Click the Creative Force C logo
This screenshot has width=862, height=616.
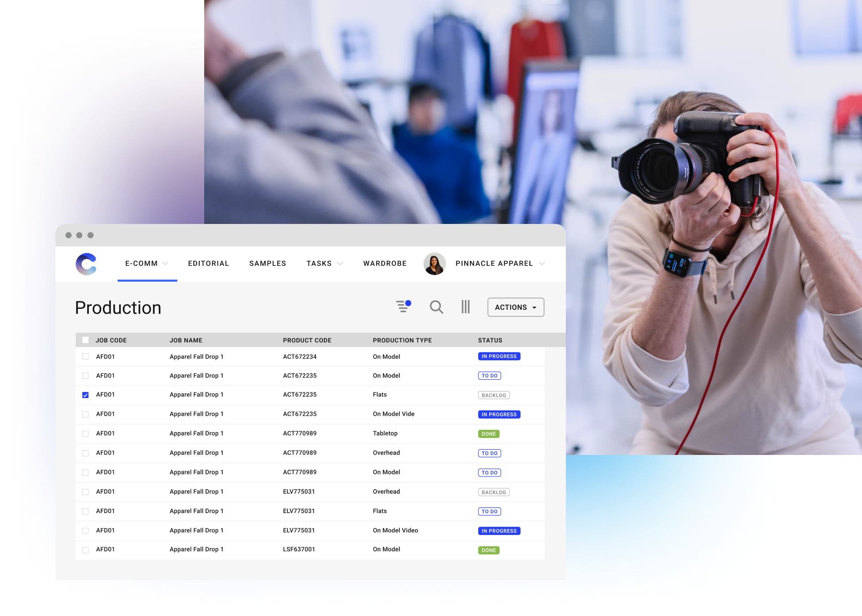pos(86,264)
